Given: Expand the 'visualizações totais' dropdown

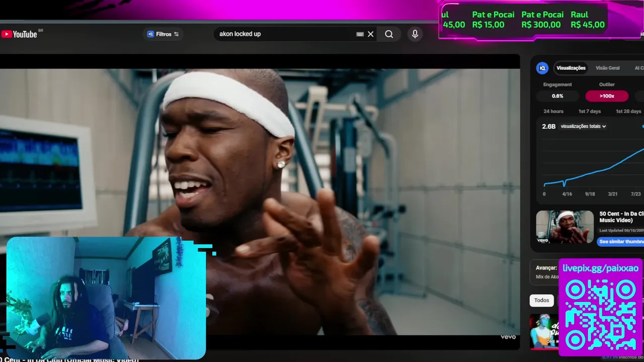Looking at the screenshot, I should click(584, 126).
